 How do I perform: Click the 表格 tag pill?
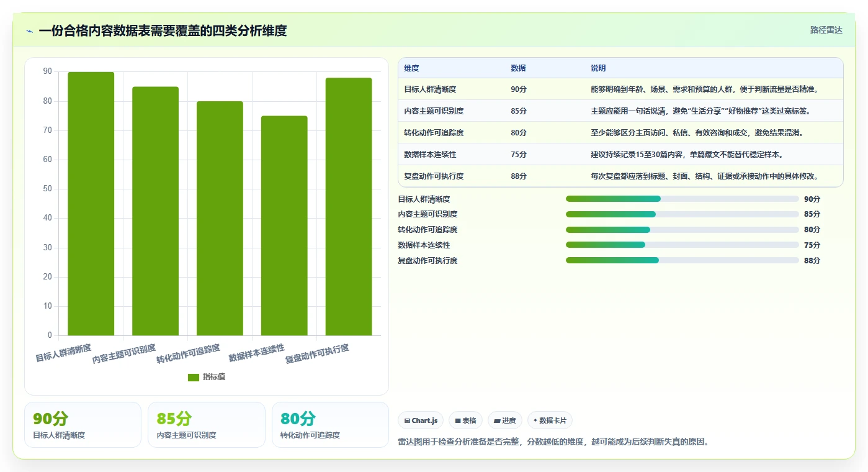point(465,420)
